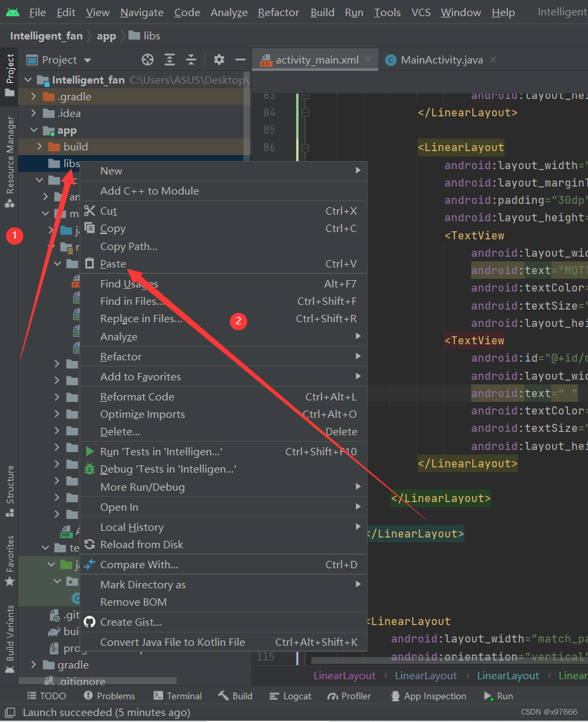Choose Convert Java File to Kotlin File

224,642
